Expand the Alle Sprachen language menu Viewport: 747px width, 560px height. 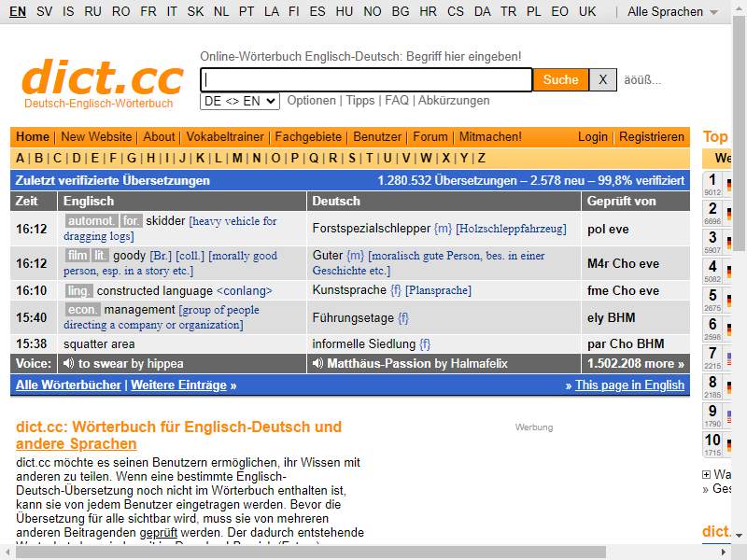[672, 11]
